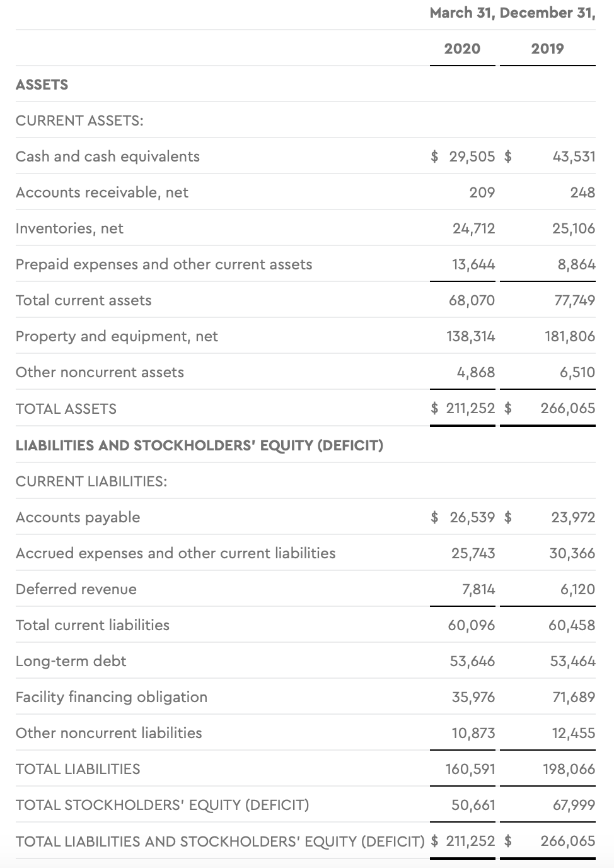Select TOTAL LIABILITIES value 160,591
The height and width of the screenshot is (868, 614).
tap(470, 769)
